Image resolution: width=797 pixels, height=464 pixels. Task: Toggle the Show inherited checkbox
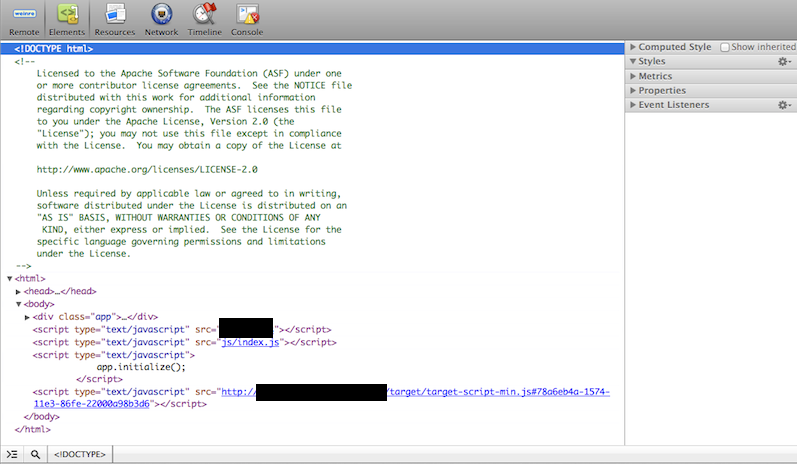(725, 47)
